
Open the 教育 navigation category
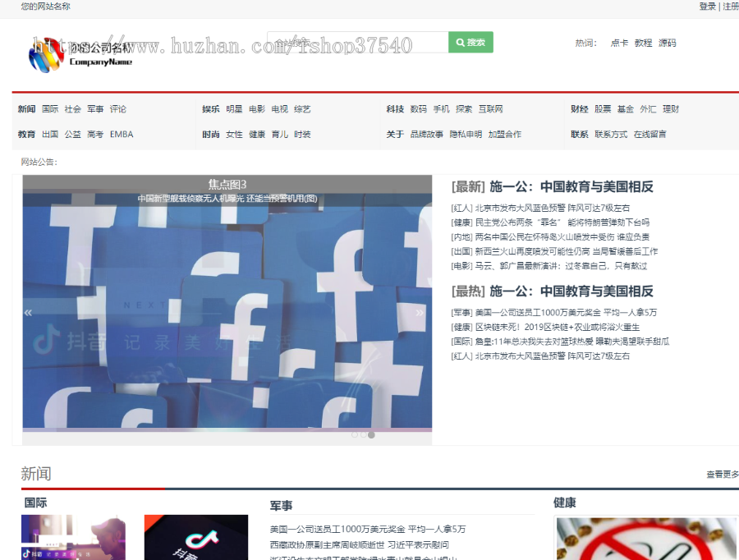pyautogui.click(x=26, y=135)
